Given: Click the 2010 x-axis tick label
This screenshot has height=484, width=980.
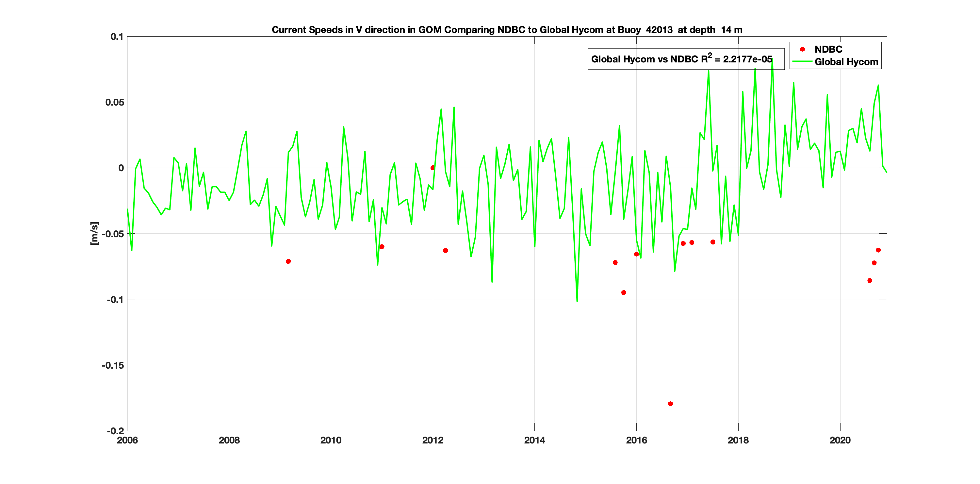Looking at the screenshot, I should [331, 440].
